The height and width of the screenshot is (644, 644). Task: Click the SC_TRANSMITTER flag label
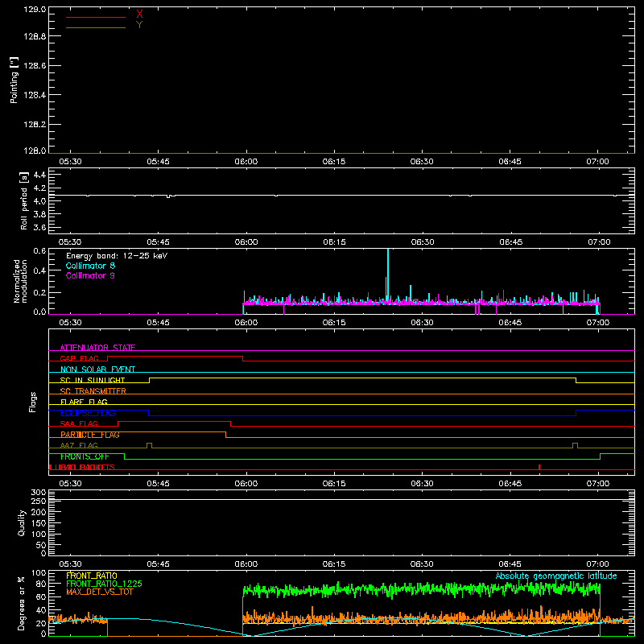pyautogui.click(x=93, y=391)
